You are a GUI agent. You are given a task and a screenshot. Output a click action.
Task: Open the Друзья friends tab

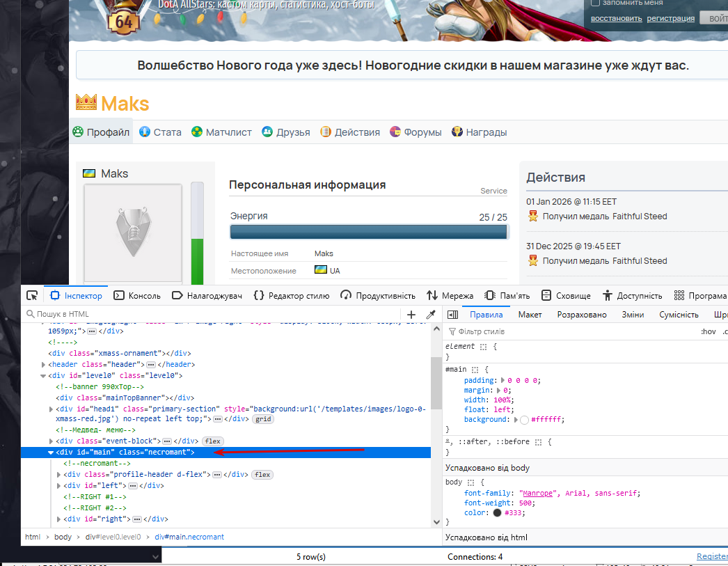coord(286,132)
